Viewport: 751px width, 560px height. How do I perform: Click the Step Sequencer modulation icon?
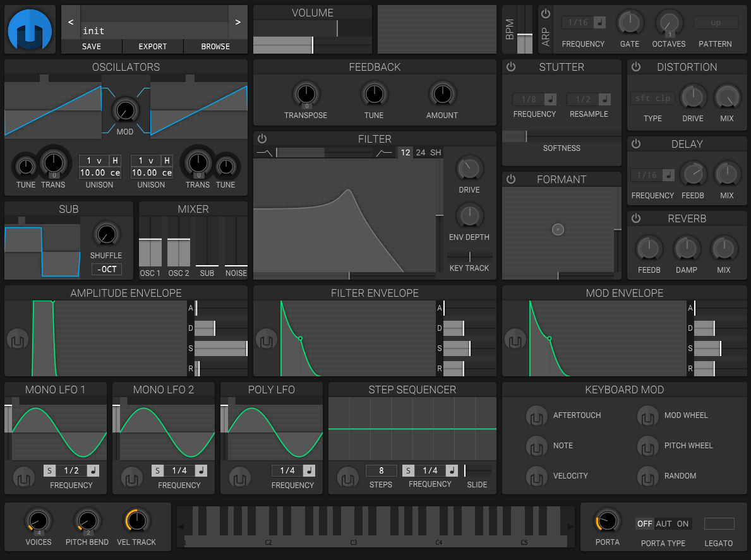(x=347, y=478)
